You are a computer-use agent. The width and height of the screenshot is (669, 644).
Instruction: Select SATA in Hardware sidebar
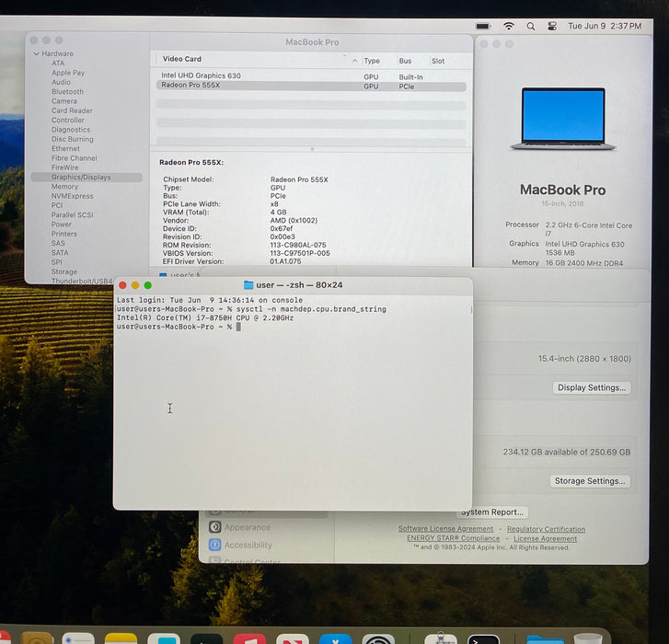click(x=60, y=252)
